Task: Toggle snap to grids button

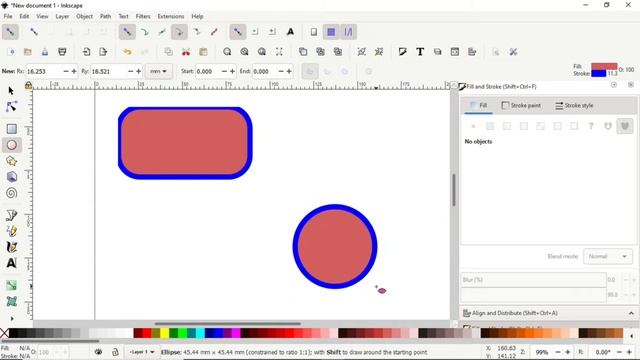Action: (331, 32)
